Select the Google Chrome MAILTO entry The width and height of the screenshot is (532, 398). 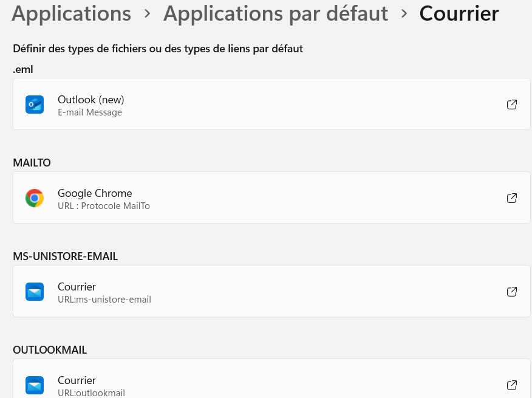(x=271, y=197)
